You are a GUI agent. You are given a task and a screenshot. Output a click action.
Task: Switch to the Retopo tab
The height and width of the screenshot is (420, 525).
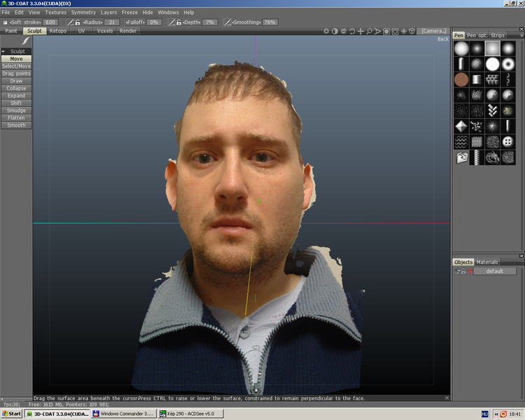[x=58, y=31]
